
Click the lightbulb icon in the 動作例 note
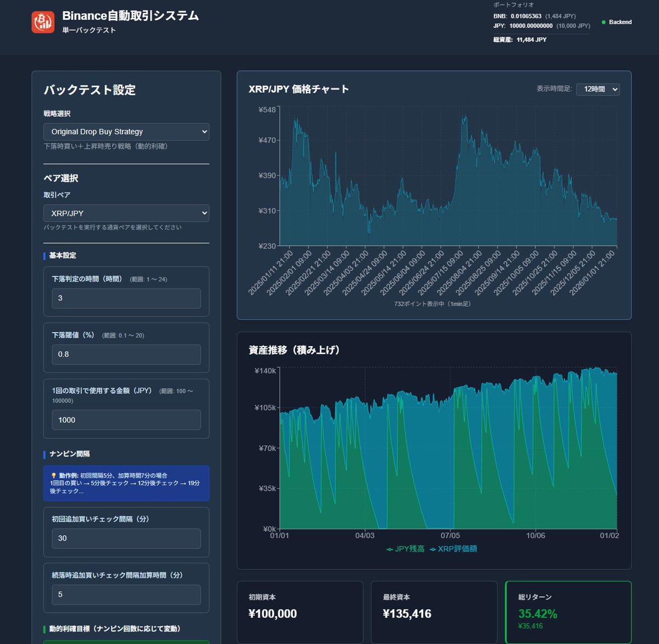pos(54,475)
